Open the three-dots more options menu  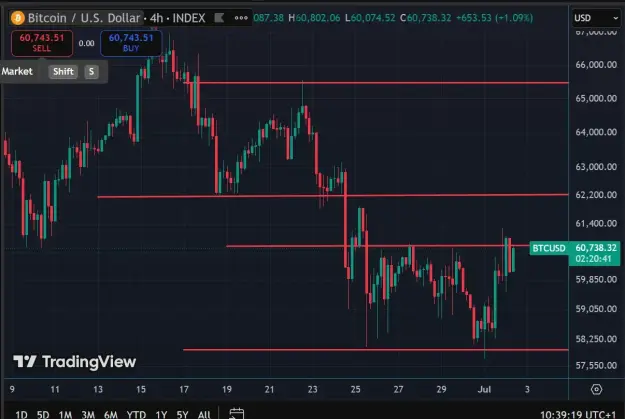click(x=241, y=18)
